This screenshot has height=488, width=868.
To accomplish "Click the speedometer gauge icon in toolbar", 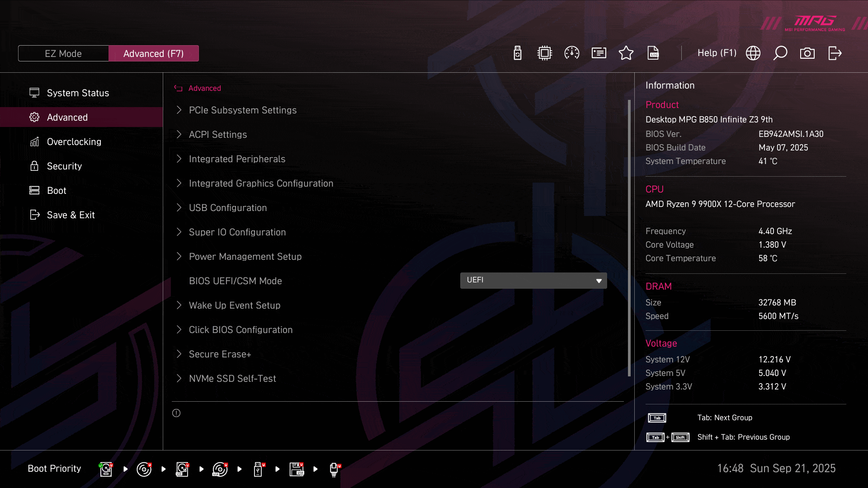I will pos(572,53).
